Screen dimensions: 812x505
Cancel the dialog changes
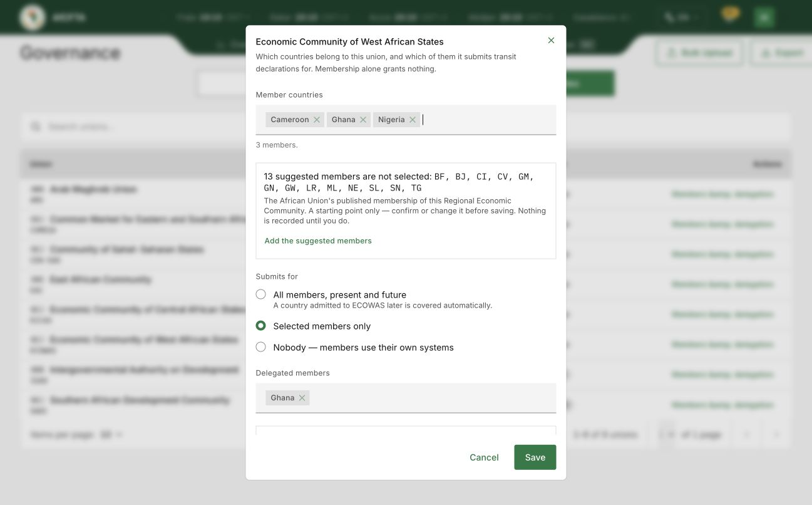[x=484, y=457]
